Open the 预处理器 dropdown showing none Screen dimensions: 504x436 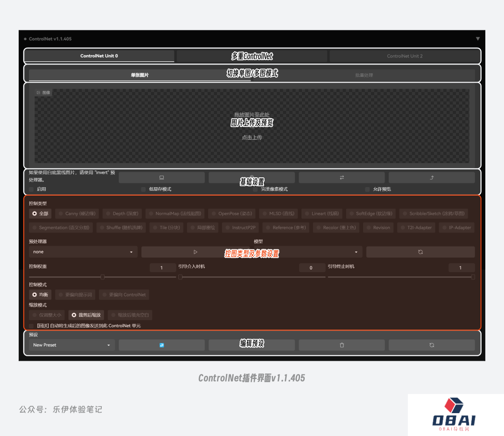(x=83, y=252)
